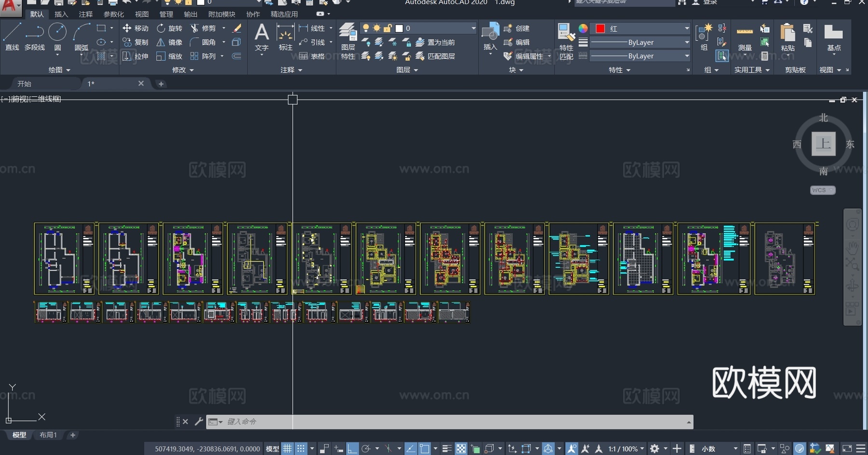Toggle snap mode in status bar
The image size is (868, 455).
(301, 449)
